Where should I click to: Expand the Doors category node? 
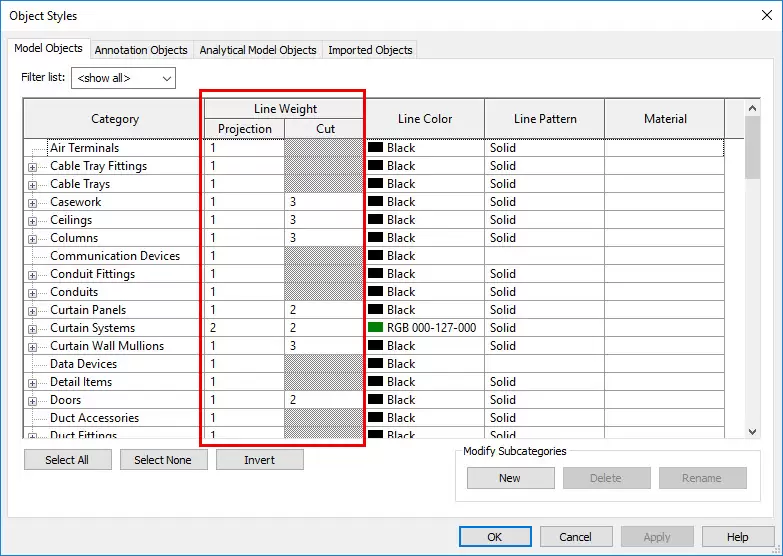click(32, 401)
